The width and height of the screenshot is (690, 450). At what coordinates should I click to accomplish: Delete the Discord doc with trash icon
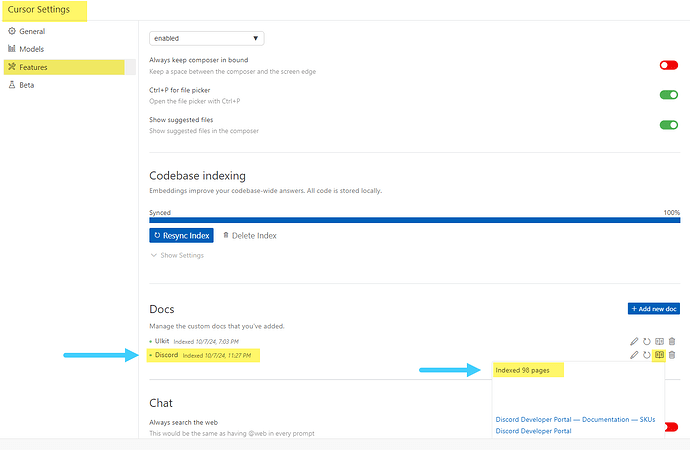pos(672,355)
